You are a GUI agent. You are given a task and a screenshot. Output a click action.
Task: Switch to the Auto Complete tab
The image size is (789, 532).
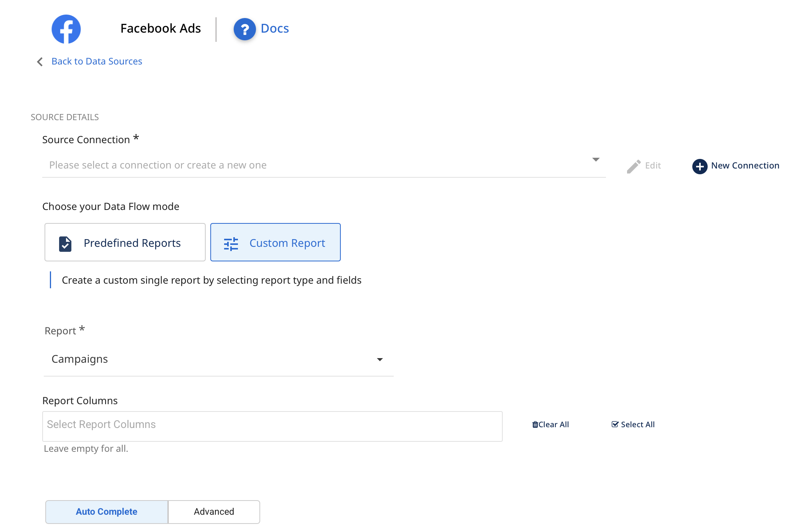point(107,512)
